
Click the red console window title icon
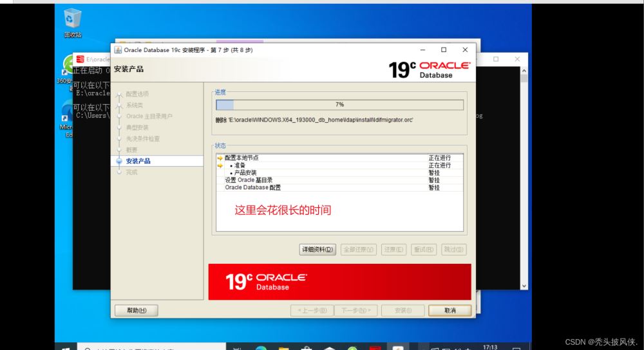point(80,59)
